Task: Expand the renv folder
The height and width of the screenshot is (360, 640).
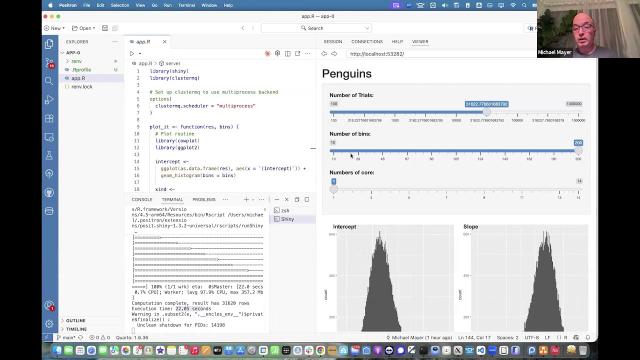Action: pos(76,61)
